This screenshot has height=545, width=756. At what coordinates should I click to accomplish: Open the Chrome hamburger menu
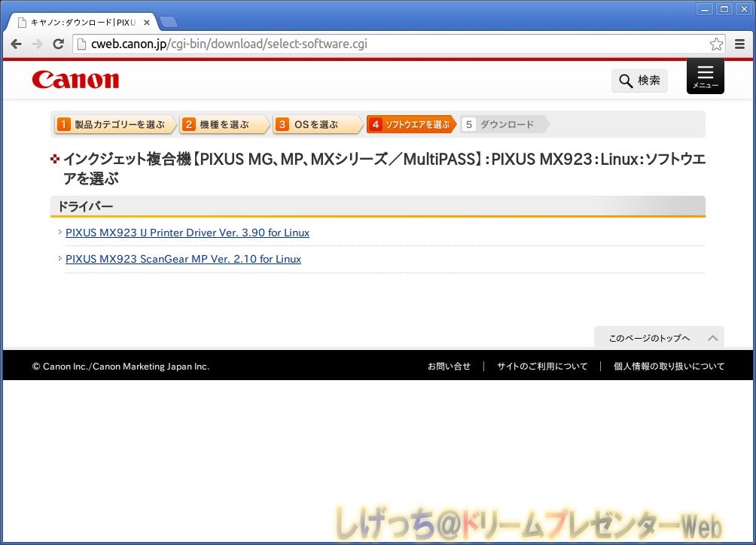tap(739, 44)
